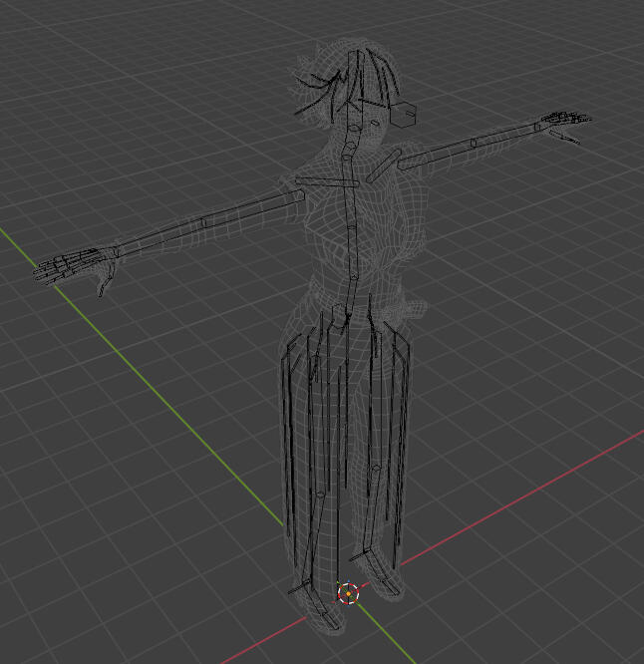Select the box-shaped bone beside the head
The width and height of the screenshot is (644, 664).
point(405,115)
